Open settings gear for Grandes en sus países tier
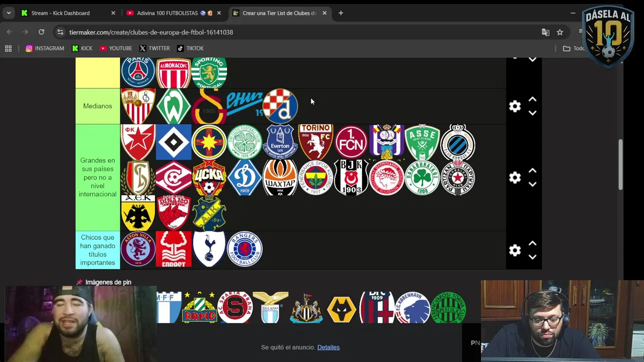Viewport: 644px width, 362px height. 515,177
